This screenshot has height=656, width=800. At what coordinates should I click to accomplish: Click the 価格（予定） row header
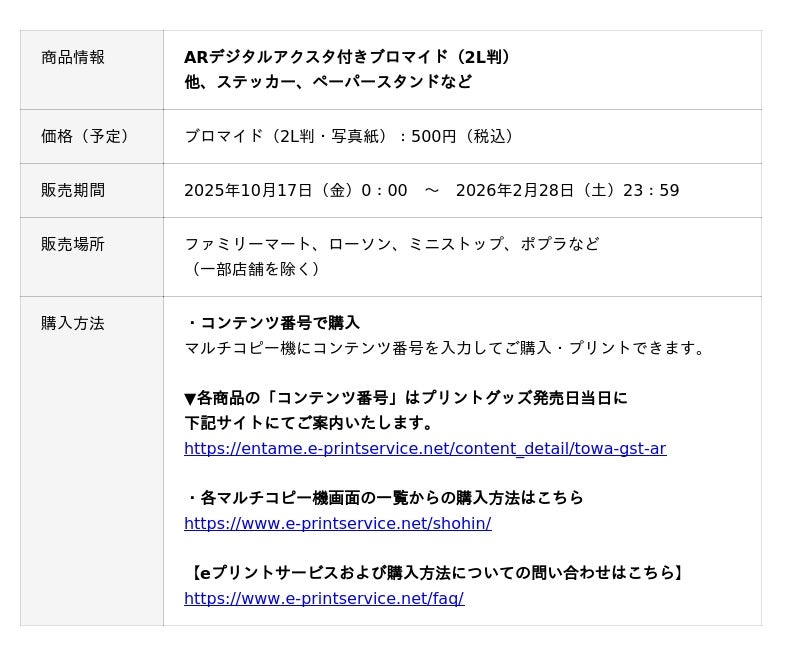[85, 136]
